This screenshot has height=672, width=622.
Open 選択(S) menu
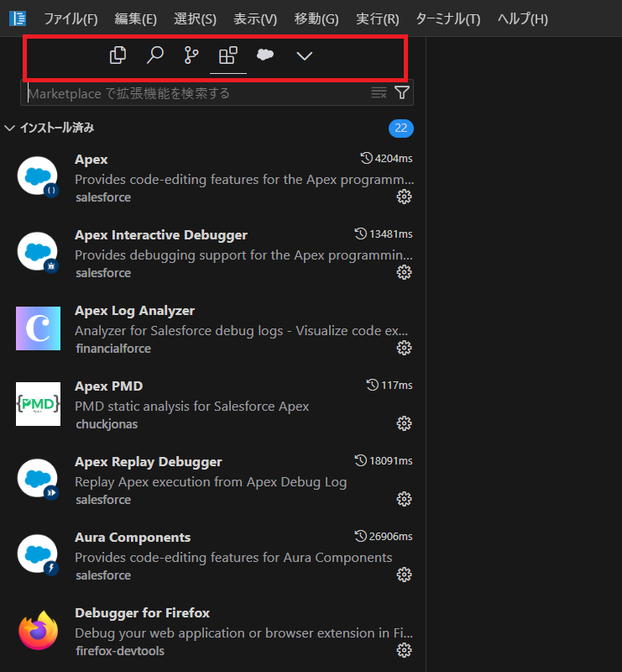point(195,18)
